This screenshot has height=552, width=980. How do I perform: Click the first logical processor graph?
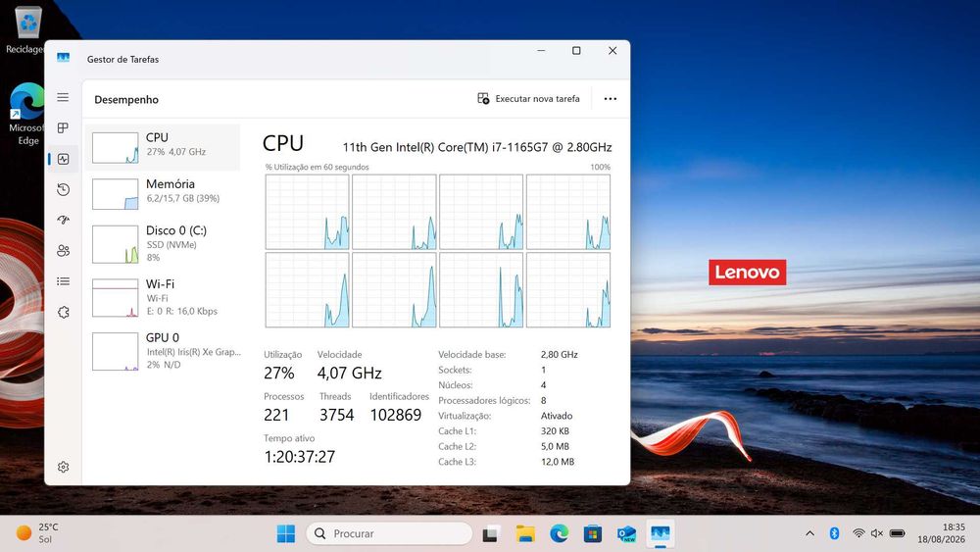(x=307, y=212)
